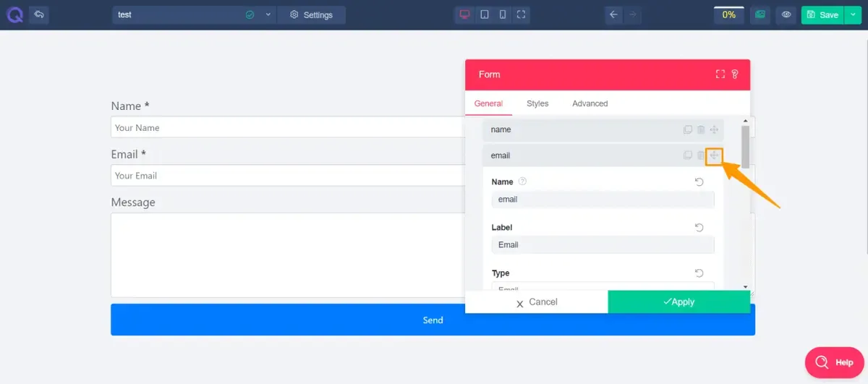Open the test page name dropdown
Screen dimensions: 868x384
coord(268,14)
